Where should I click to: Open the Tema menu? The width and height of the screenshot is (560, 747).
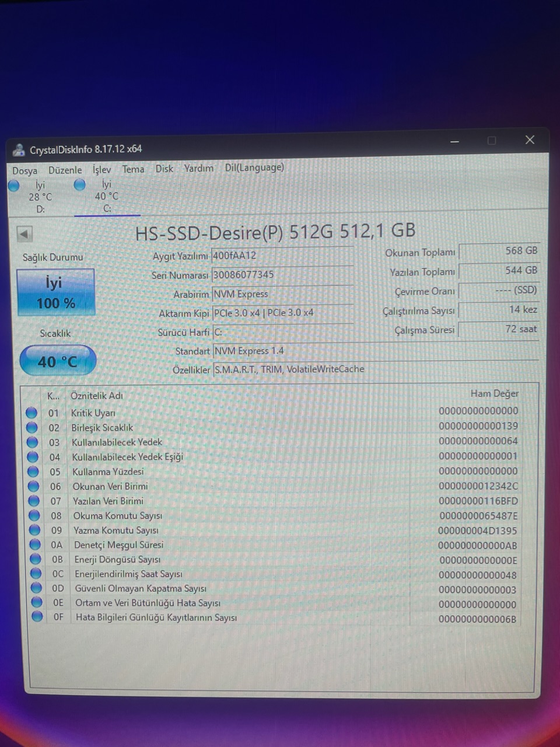[133, 169]
